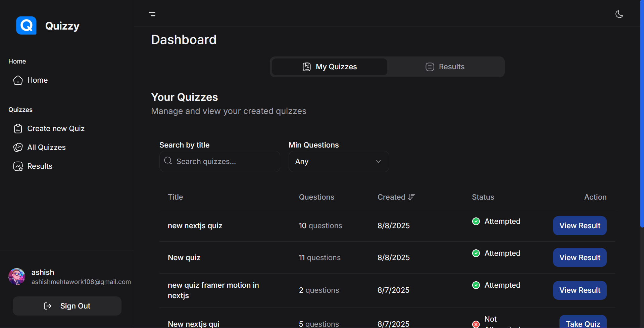
Task: Go to All Quizzes in sidebar
Action: pos(46,148)
